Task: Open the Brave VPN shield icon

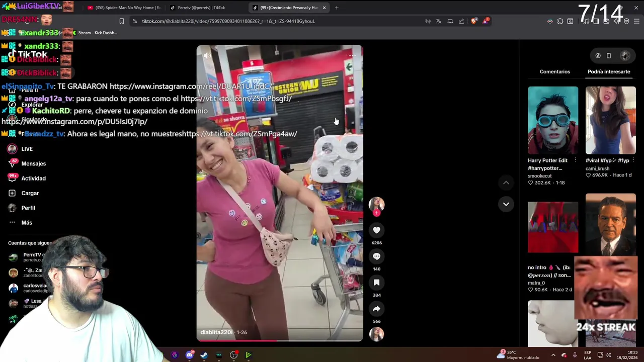Action: click(x=626, y=21)
